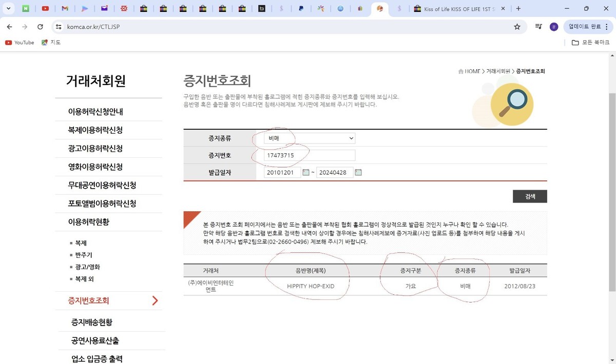The image size is (616, 364).
Task: Select the 반주기 submenu item
Action: click(84, 255)
